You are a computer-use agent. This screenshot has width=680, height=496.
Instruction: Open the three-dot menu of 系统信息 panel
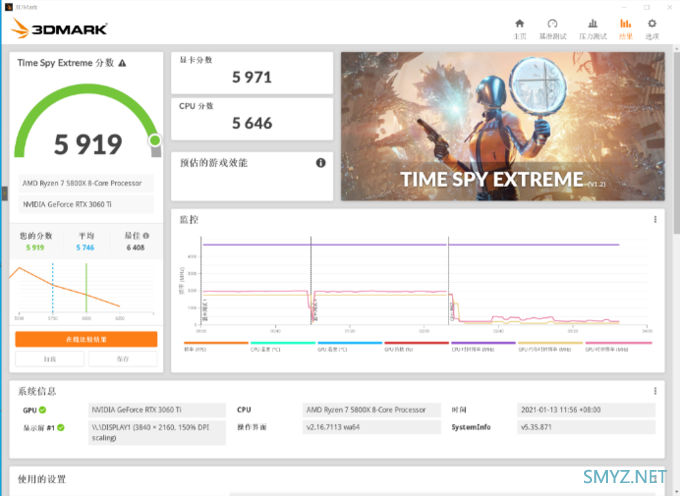coord(655,391)
